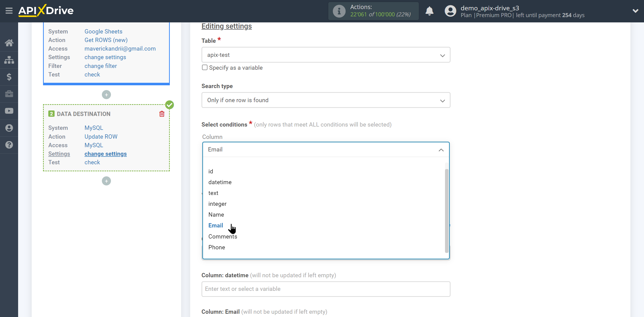Select Phone from the column list
This screenshot has height=317, width=644.
point(216,247)
